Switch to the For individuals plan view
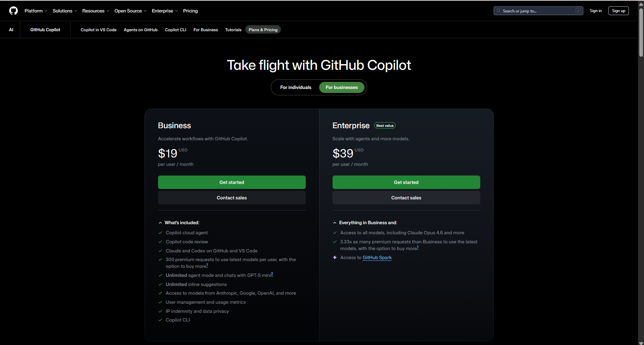The width and height of the screenshot is (644, 345). [x=296, y=87]
